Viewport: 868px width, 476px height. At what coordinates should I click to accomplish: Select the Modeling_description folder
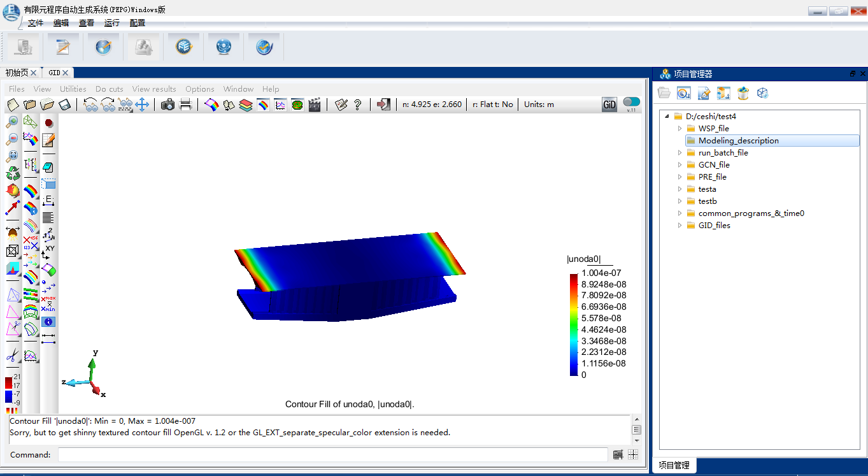tap(772, 141)
